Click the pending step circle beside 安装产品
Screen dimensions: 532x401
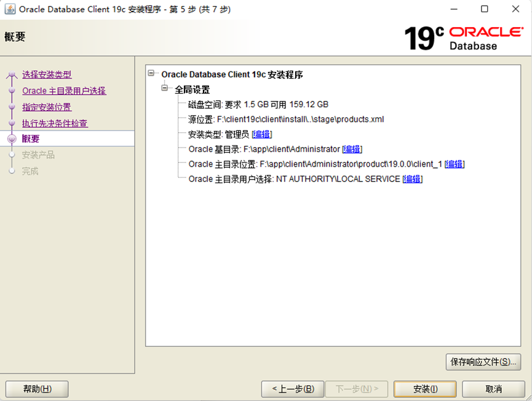[12, 154]
